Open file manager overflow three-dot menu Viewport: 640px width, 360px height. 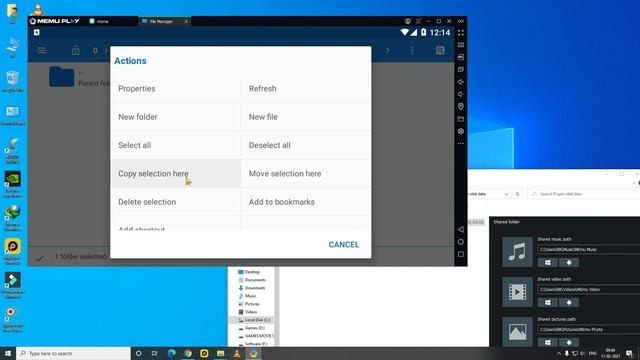pyautogui.click(x=412, y=51)
